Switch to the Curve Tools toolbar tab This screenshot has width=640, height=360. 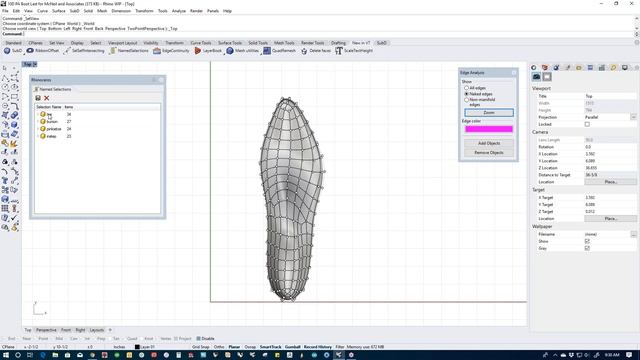tap(201, 43)
